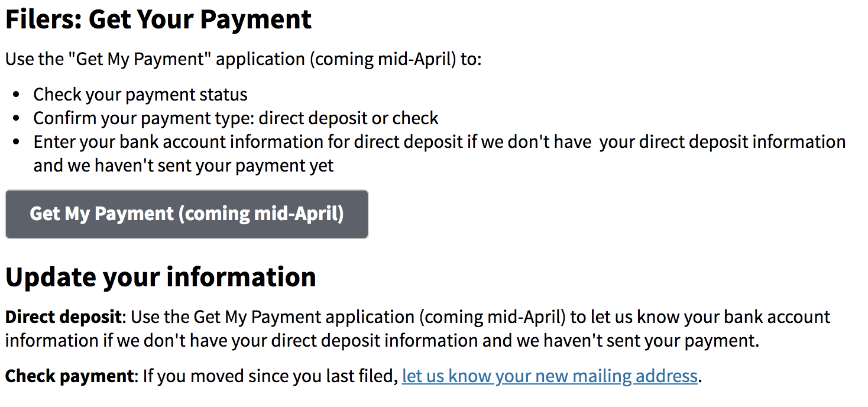Screen dimensions: 868x407
Task: Open the new mailing address link
Action: (x=550, y=376)
